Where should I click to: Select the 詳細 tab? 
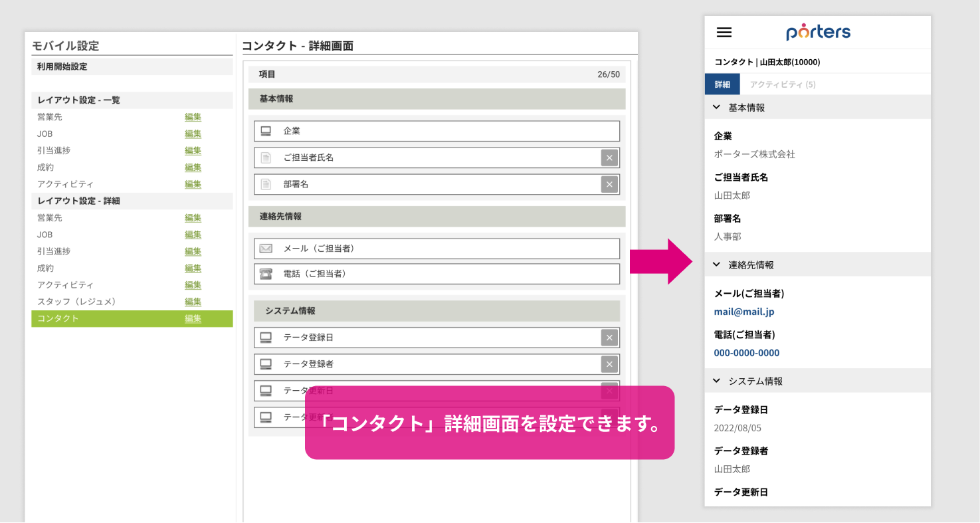tap(722, 84)
